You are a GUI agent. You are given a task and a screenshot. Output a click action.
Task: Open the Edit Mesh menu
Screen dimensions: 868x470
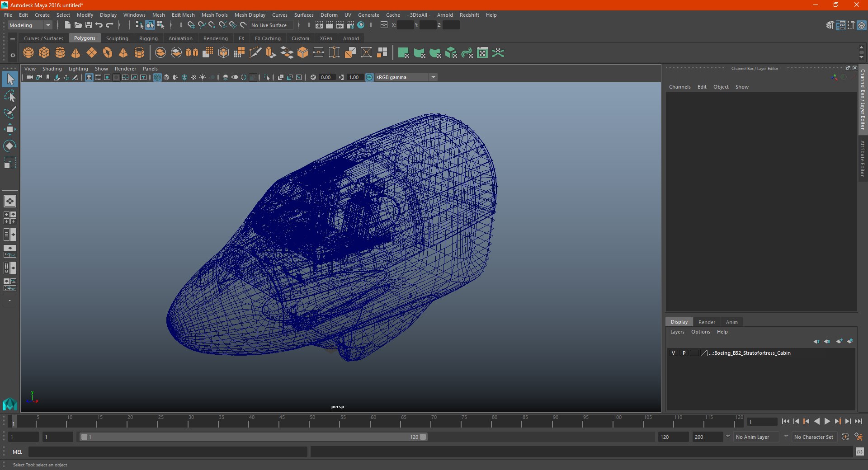[183, 15]
